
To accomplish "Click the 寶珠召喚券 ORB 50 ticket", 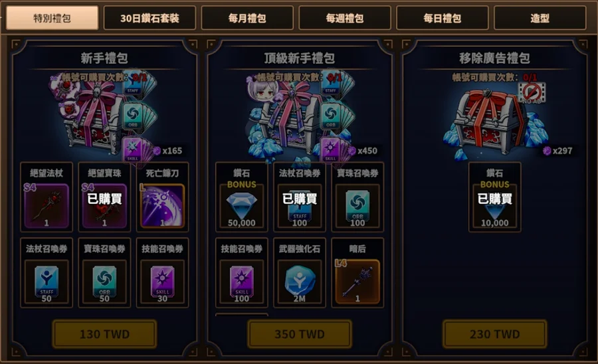I will pos(104,282).
